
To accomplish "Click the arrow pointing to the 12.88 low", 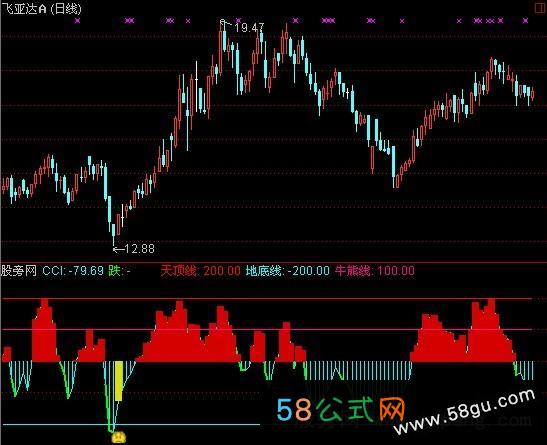I will click(x=119, y=249).
